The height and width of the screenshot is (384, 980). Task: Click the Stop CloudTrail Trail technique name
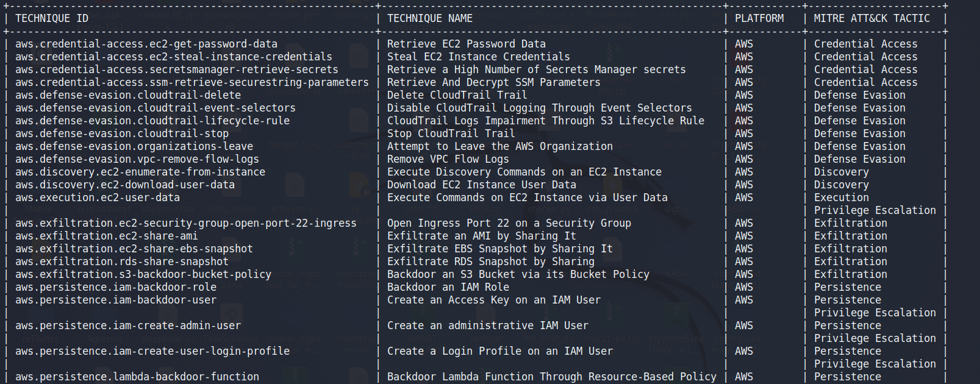[x=451, y=133]
